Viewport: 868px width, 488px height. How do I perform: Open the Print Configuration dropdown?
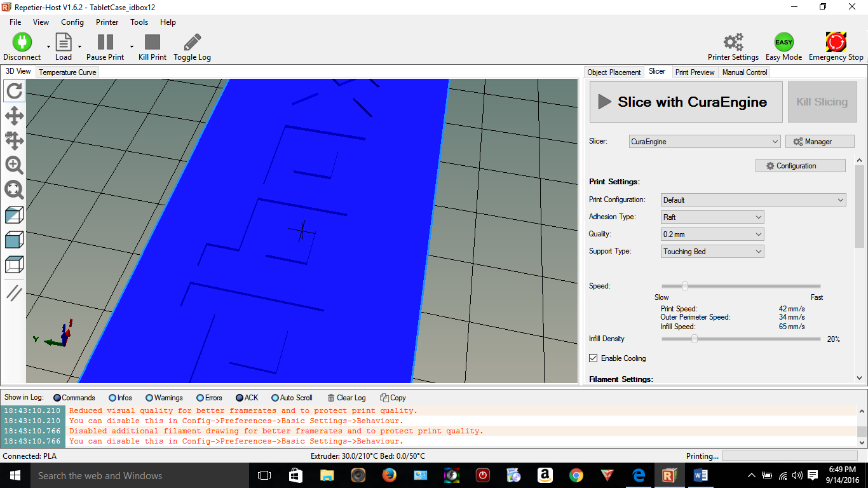click(754, 200)
